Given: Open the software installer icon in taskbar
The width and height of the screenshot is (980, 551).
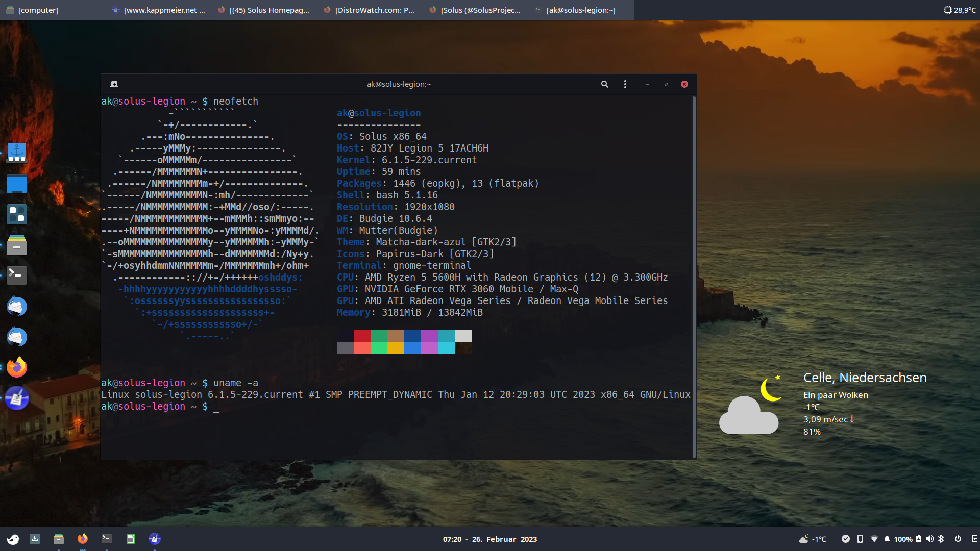Looking at the screenshot, I should (x=35, y=539).
